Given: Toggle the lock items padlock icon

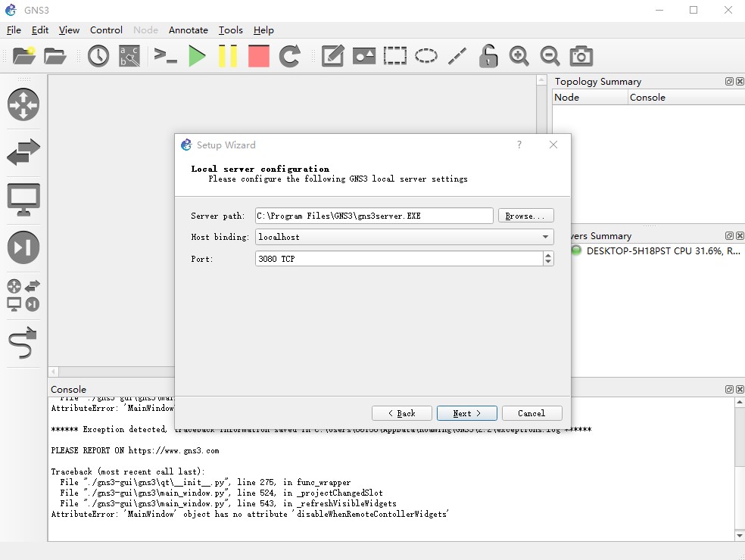Looking at the screenshot, I should pos(488,55).
